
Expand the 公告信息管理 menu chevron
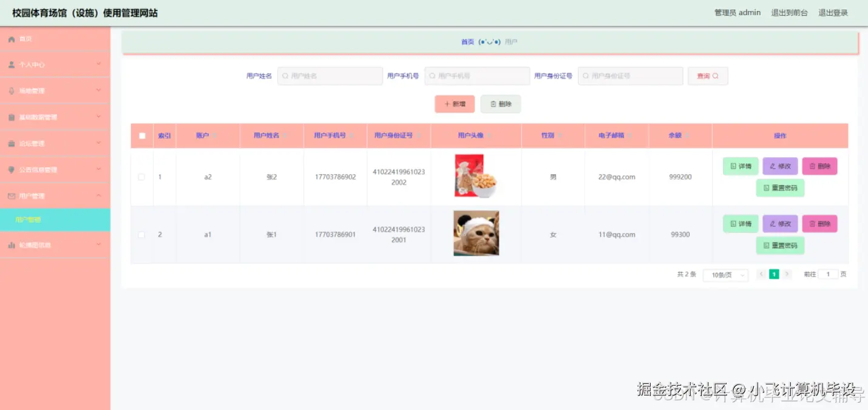[x=99, y=169]
